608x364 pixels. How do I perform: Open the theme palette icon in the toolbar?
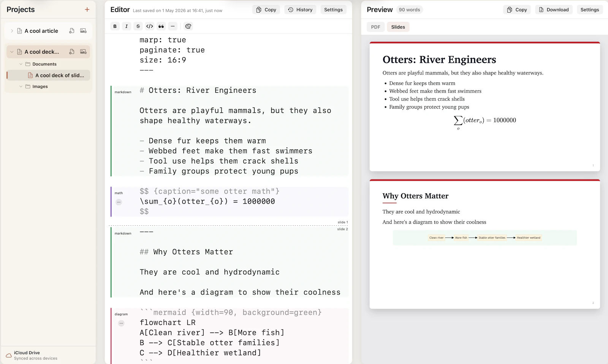188,26
